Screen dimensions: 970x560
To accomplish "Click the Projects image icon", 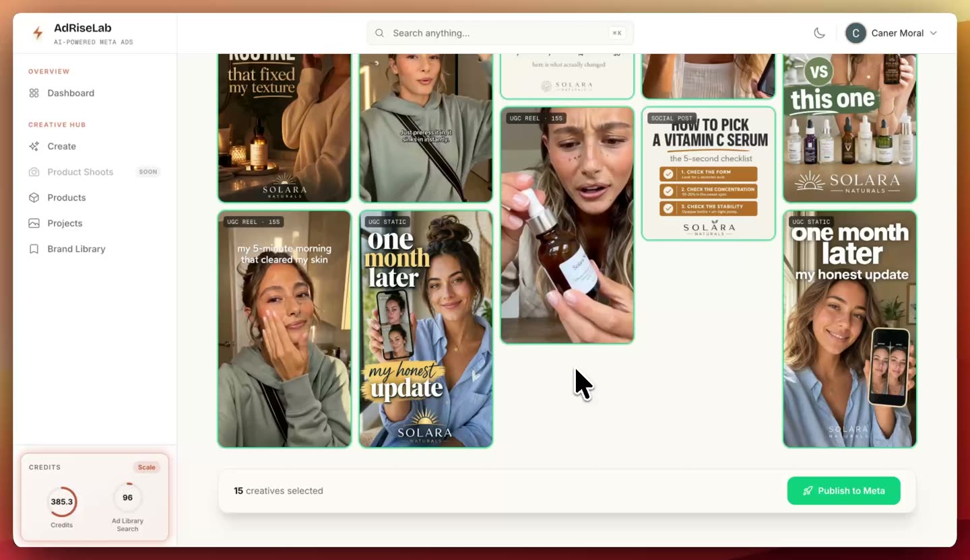I will click(34, 223).
